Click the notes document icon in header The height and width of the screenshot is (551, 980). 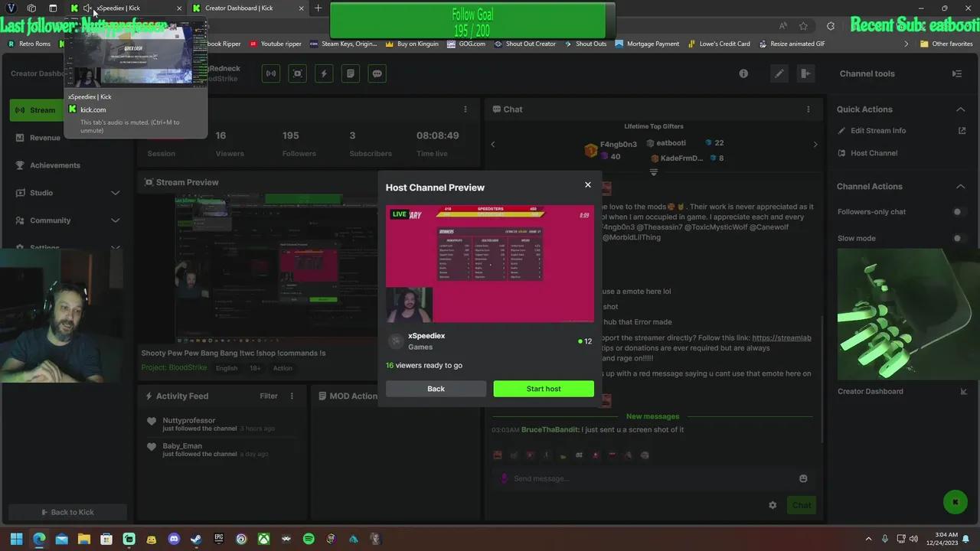pos(351,73)
